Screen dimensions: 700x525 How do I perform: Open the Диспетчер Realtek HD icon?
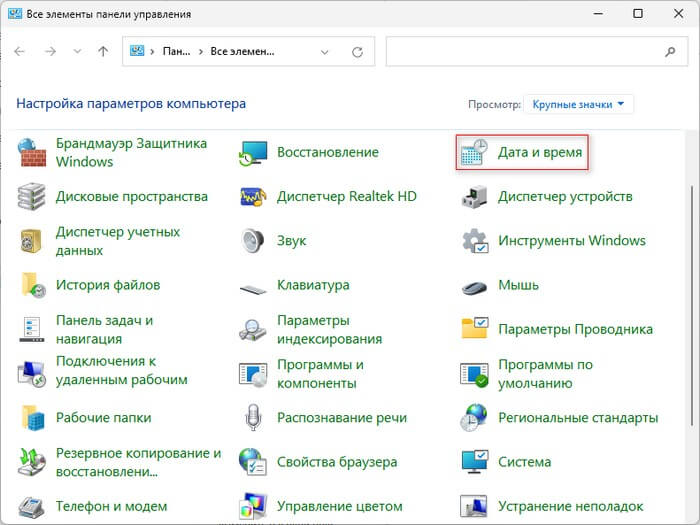253,196
